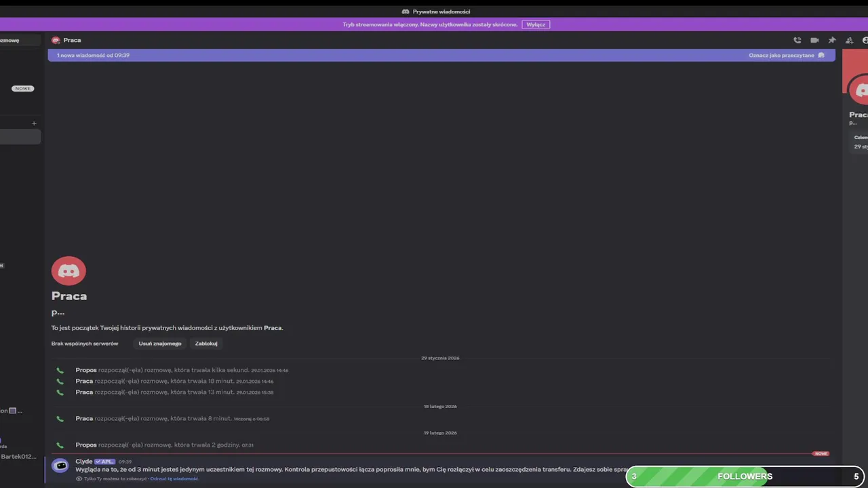Click Praca in the 18-minute call entry
Image resolution: width=868 pixels, height=488 pixels.
pyautogui.click(x=84, y=381)
